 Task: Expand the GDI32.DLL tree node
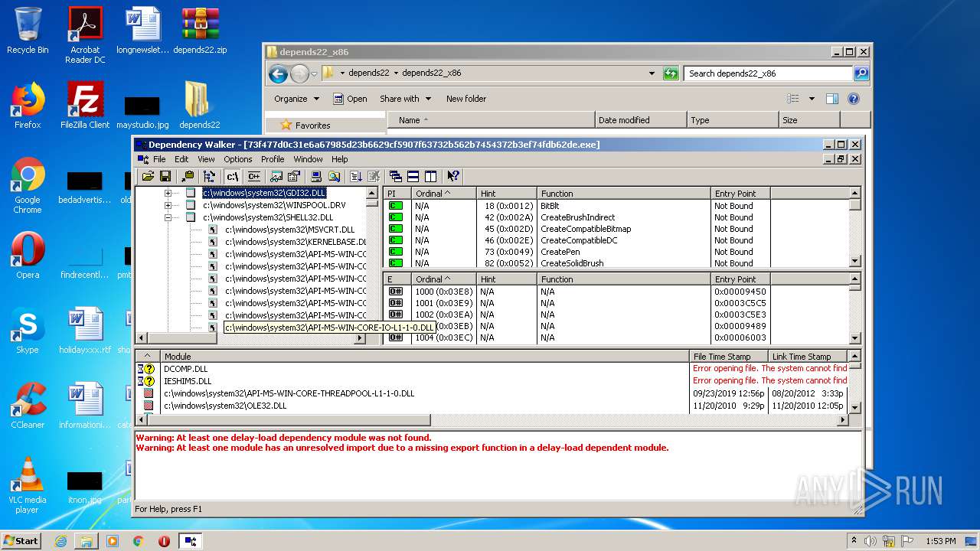pos(168,194)
